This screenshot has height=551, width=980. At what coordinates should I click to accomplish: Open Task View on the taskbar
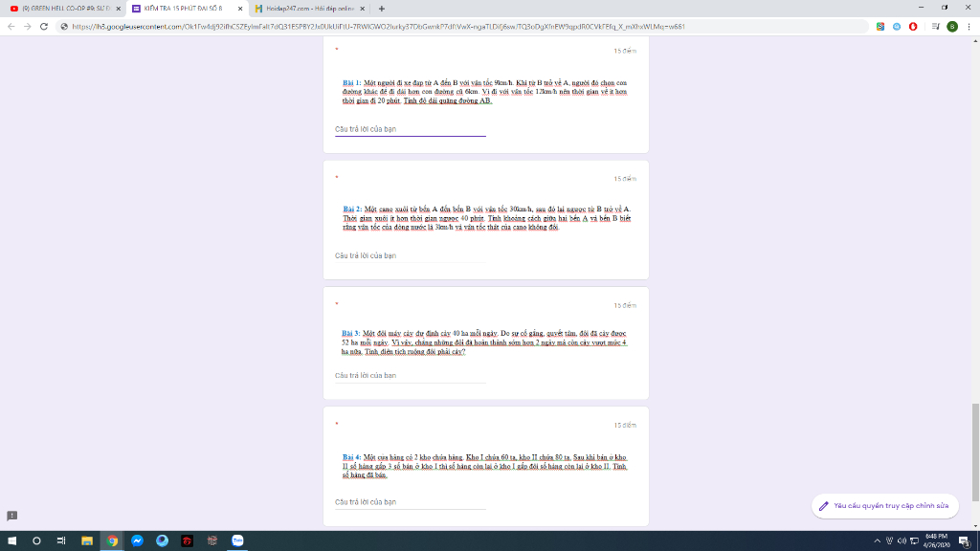click(61, 541)
